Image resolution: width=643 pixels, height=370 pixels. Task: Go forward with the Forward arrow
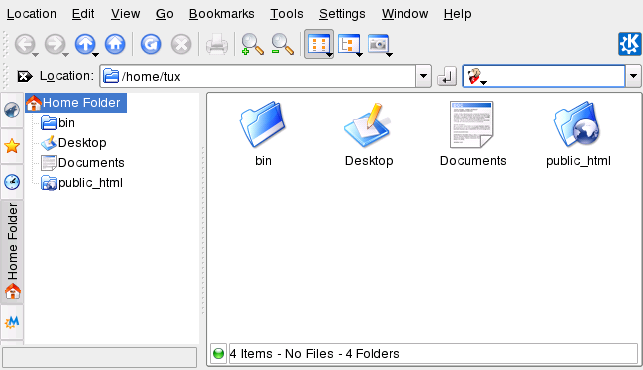point(54,44)
